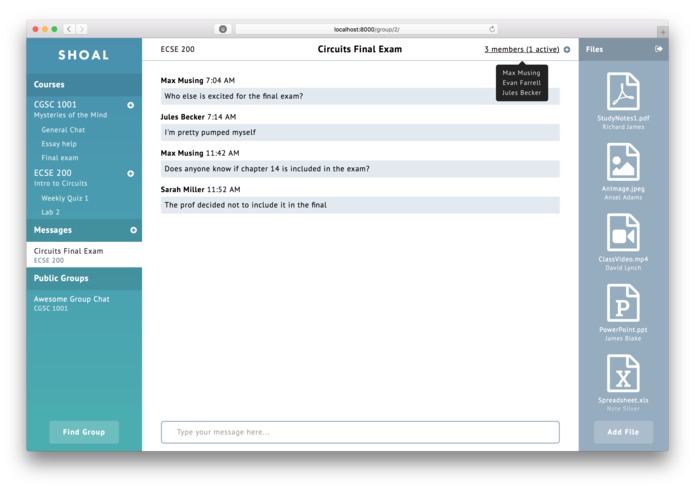Image resolution: width=695 pixels, height=494 pixels.
Task: Click the plus icon beside Messages
Action: [133, 230]
